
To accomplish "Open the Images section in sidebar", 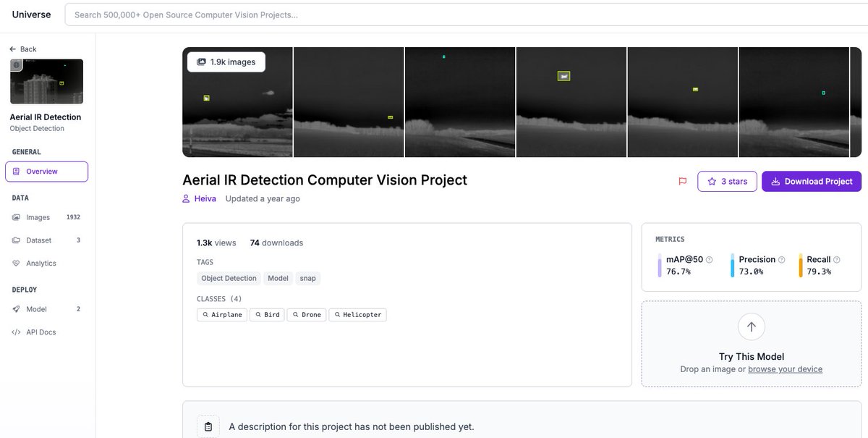I will tap(46, 217).
